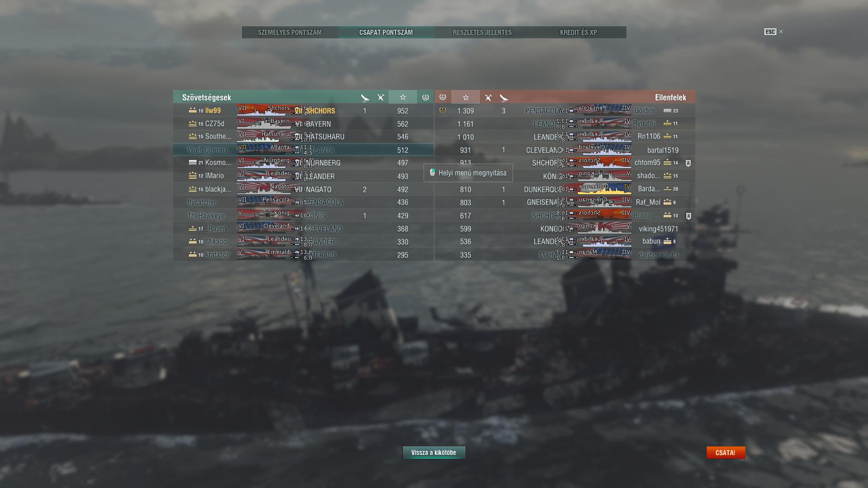Close the report with ESC button
This screenshot has width=868, height=488.
pyautogui.click(x=773, y=32)
